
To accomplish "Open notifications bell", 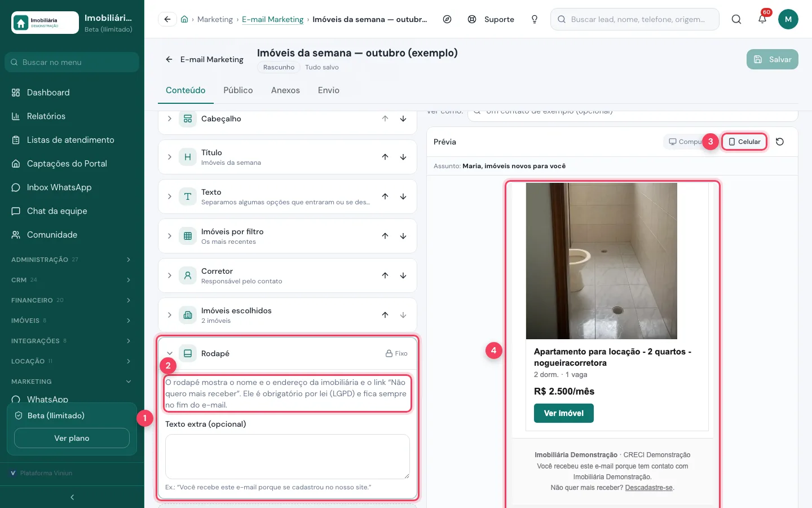I will tap(762, 19).
